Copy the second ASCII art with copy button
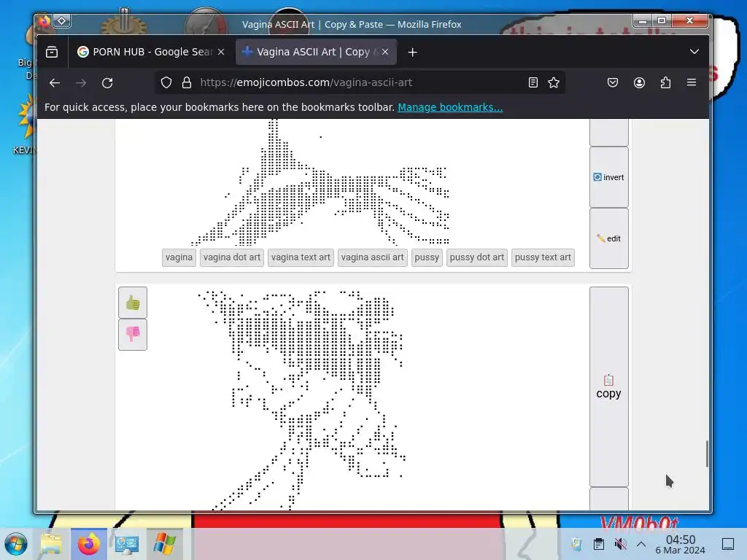Image resolution: width=747 pixels, height=560 pixels. [x=609, y=386]
